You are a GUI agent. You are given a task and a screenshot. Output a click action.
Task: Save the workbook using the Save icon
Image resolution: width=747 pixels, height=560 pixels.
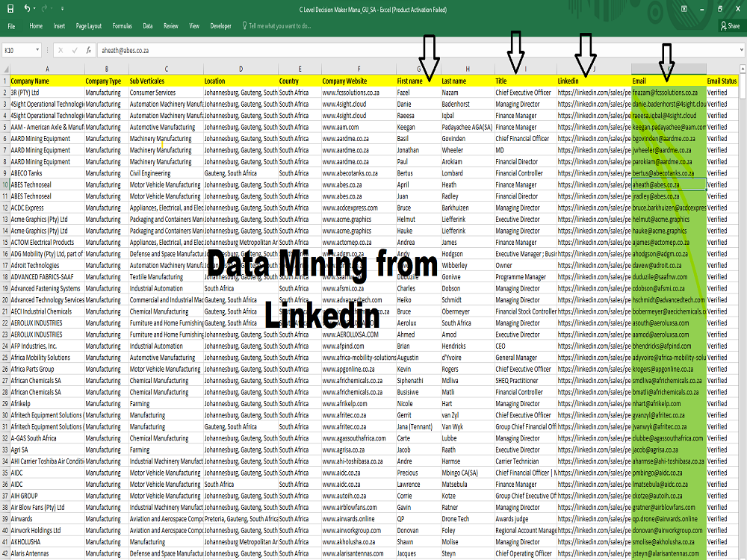(10, 8)
